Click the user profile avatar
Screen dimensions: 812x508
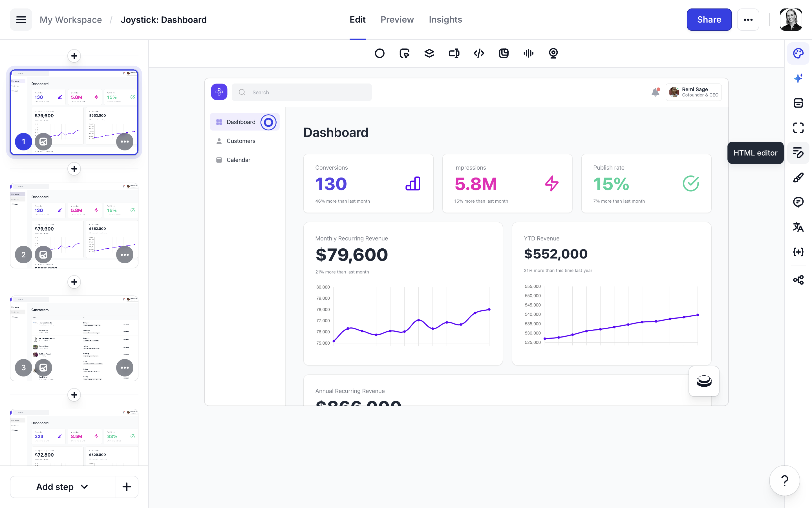click(791, 20)
